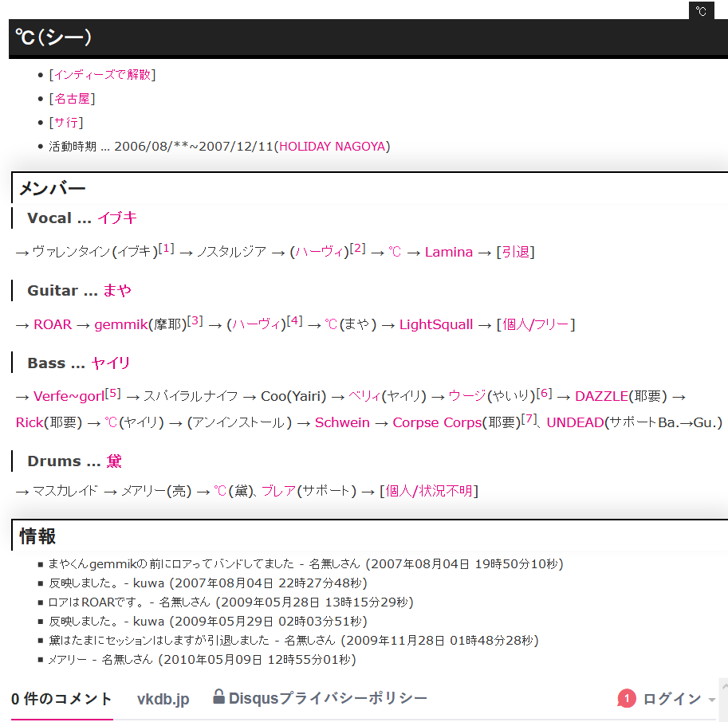The image size is (728, 722).
Task: Open drummer 黛's profile link
Action: [x=114, y=461]
